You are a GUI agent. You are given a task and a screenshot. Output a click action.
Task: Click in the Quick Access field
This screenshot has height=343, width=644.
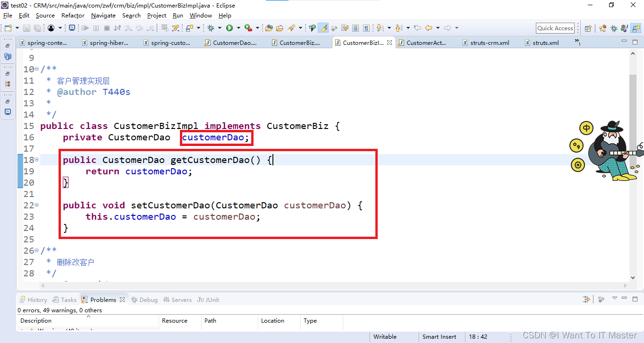click(555, 28)
